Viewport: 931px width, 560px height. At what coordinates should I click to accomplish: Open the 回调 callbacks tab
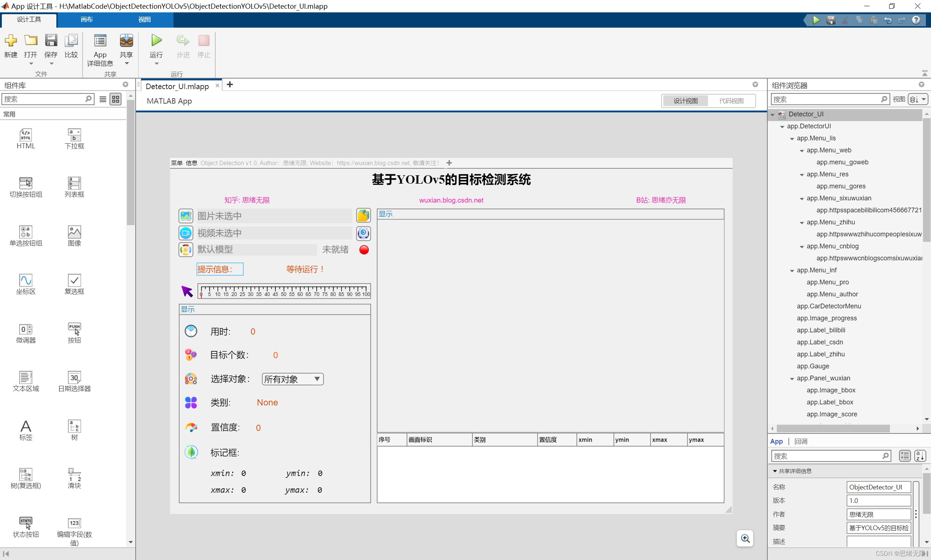[801, 441]
